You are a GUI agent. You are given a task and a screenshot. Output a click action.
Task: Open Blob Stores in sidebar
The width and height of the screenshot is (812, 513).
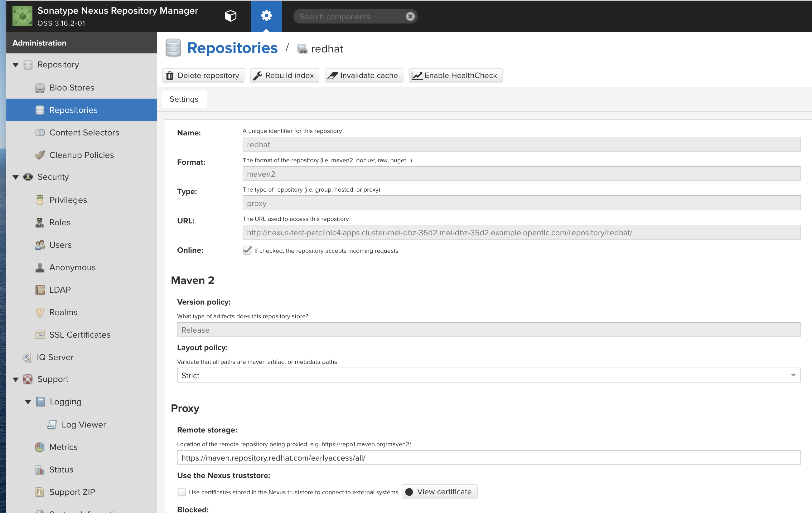coord(71,88)
